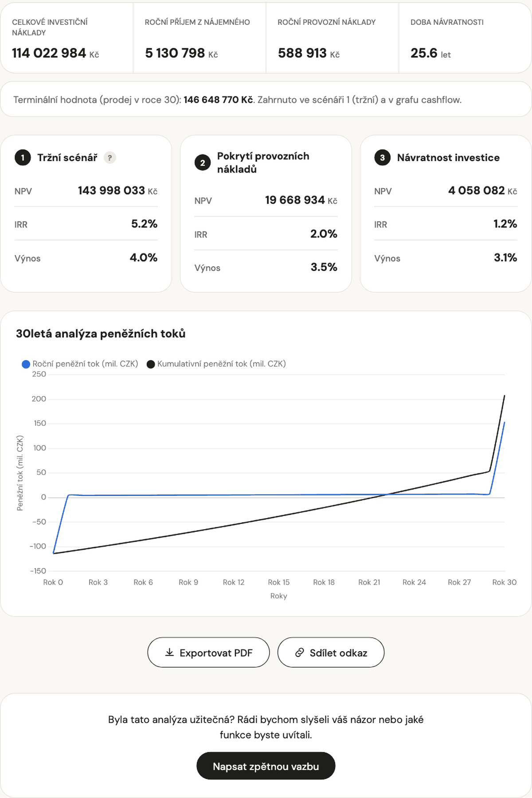The height and width of the screenshot is (798, 532).
Task: Open the help tooltip next to Tržní scénář
Action: pyautogui.click(x=110, y=157)
